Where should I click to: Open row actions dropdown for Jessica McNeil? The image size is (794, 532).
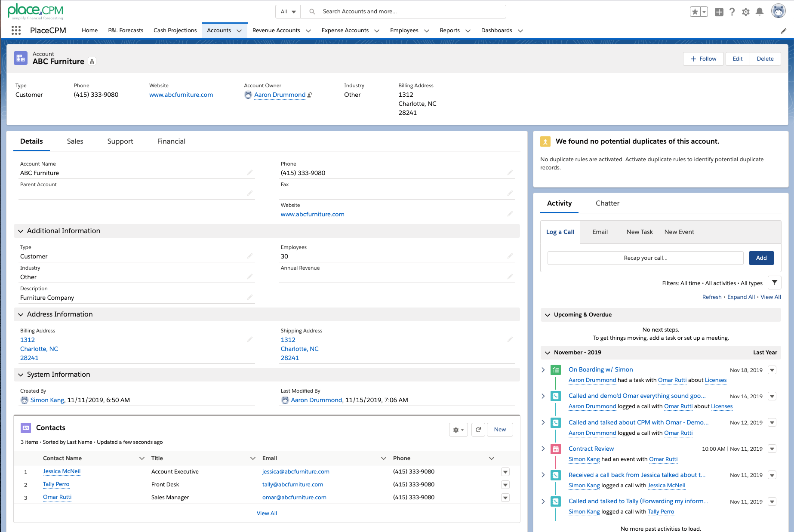pyautogui.click(x=505, y=472)
